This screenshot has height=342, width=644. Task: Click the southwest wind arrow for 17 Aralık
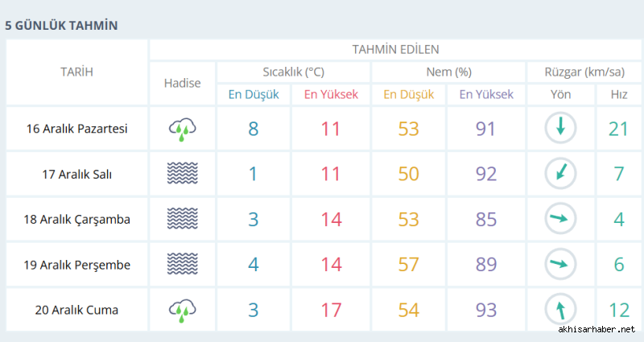click(x=560, y=173)
